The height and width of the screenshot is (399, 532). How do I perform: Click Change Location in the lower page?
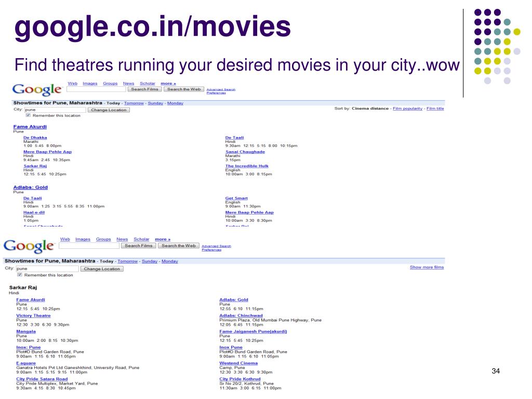coord(102,269)
